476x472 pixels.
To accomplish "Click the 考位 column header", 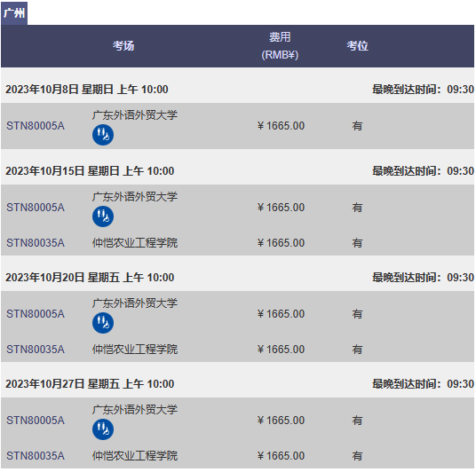I will [358, 46].
